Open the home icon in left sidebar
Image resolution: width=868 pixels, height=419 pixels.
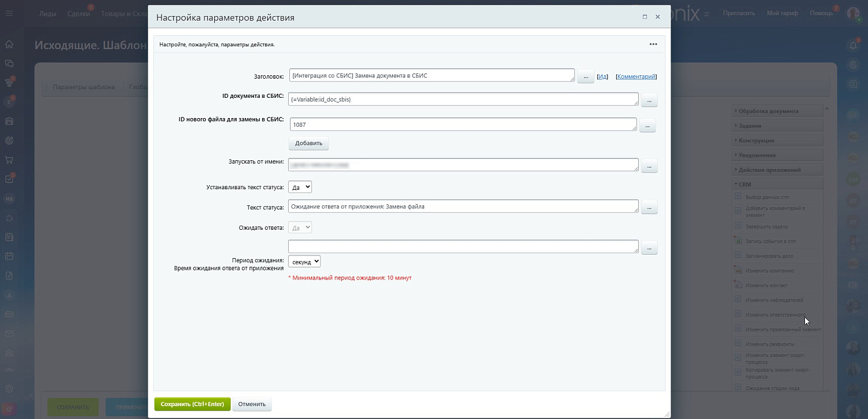9,44
